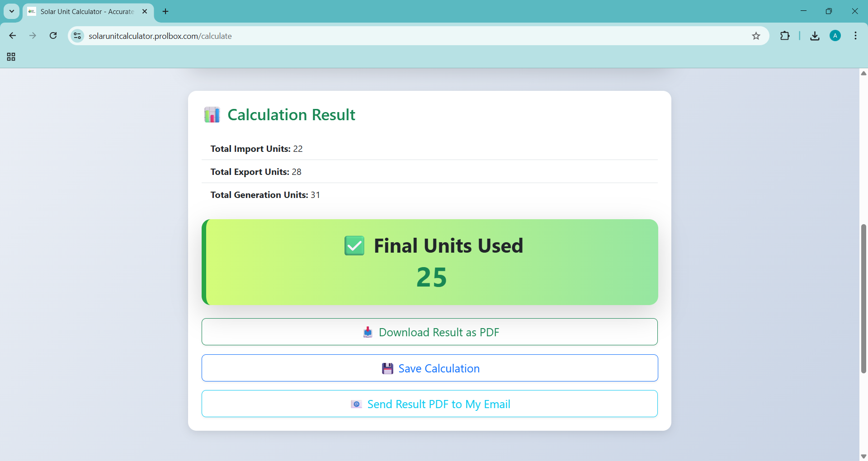
Task: Open Chrome's three-dot menu
Action: click(x=855, y=36)
